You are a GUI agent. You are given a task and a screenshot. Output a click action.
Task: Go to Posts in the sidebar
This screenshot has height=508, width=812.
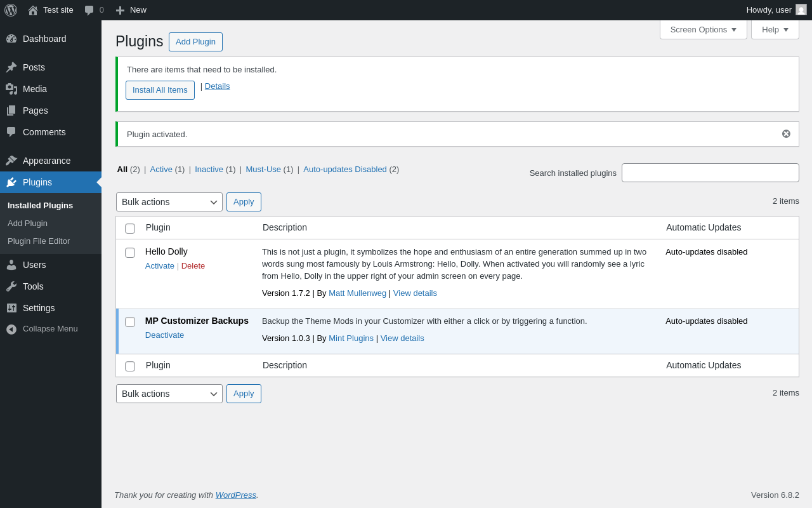[51, 67]
